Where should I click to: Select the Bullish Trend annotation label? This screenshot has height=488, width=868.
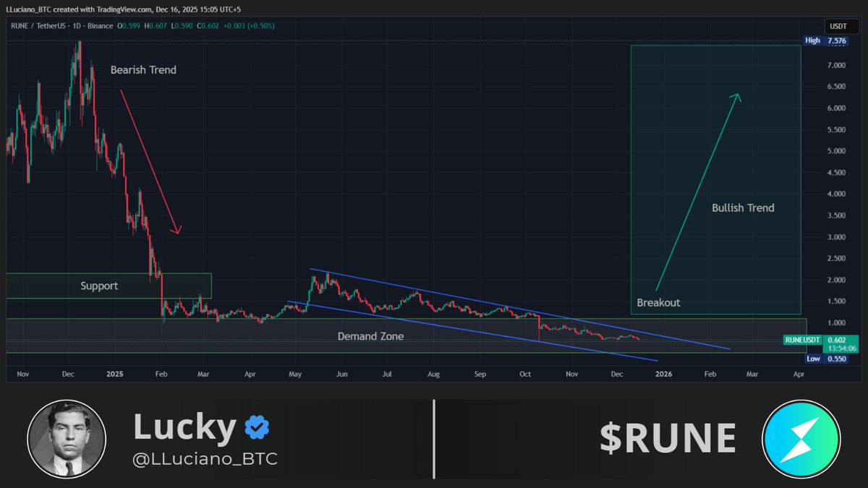point(743,207)
